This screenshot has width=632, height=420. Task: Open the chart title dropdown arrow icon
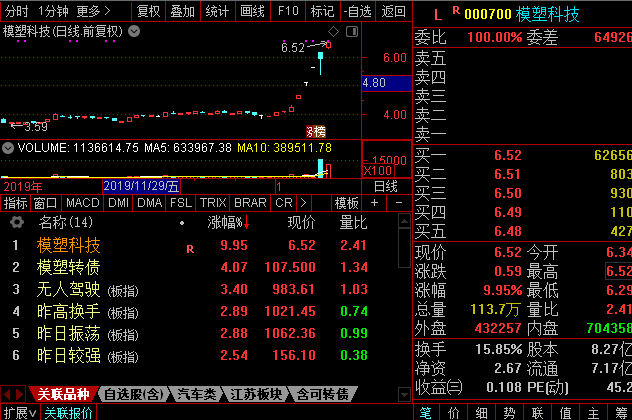coord(134,31)
